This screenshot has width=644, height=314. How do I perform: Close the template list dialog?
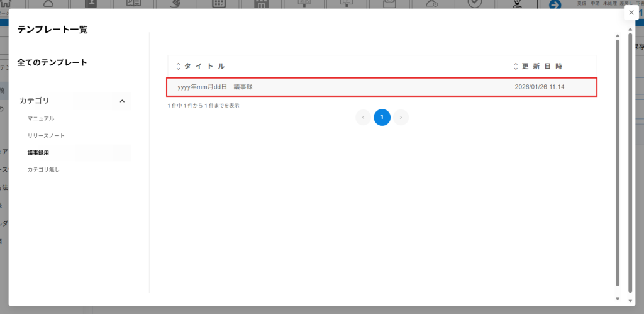coord(631,13)
